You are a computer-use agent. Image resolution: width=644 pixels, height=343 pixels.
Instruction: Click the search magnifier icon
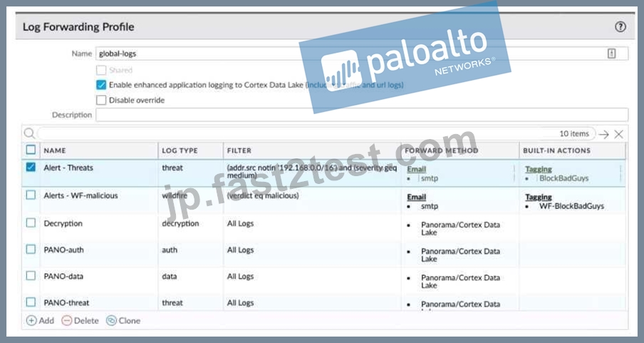click(x=29, y=133)
